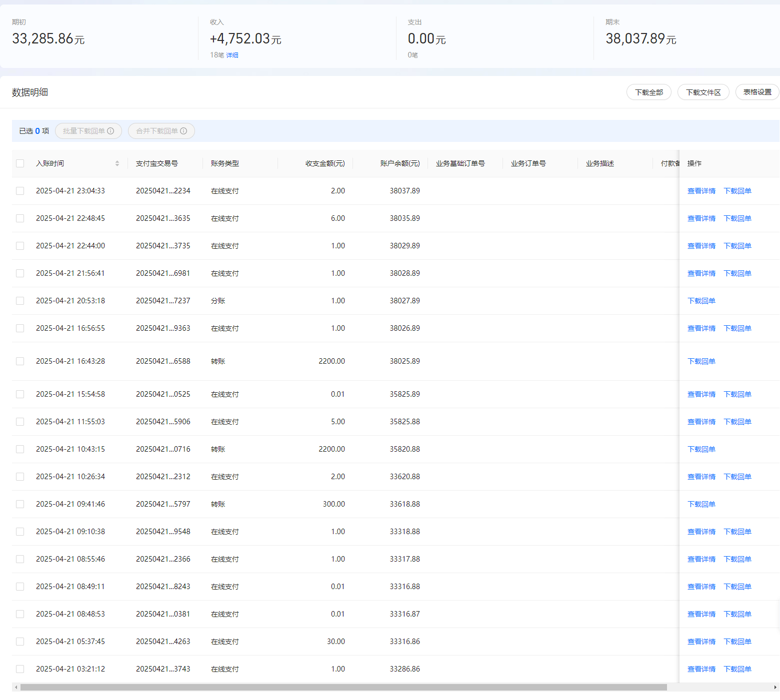Toggle select-all checkbox in table header
Viewport: 780px width, 700px height.
point(20,163)
